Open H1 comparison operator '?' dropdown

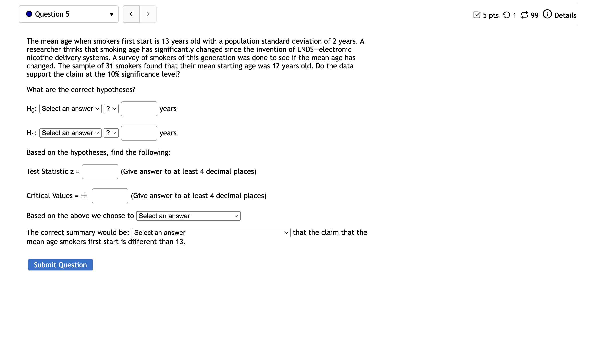point(111,133)
